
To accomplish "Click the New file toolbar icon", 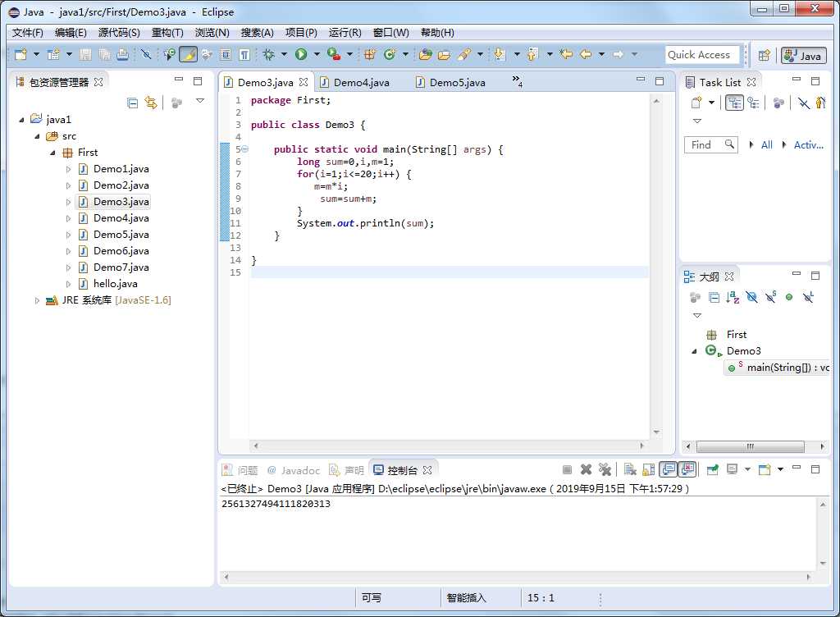I will pyautogui.click(x=21, y=54).
